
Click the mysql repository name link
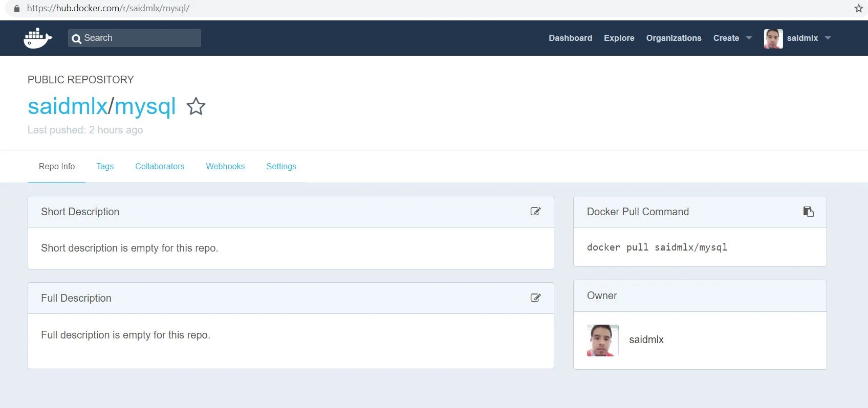coord(145,106)
